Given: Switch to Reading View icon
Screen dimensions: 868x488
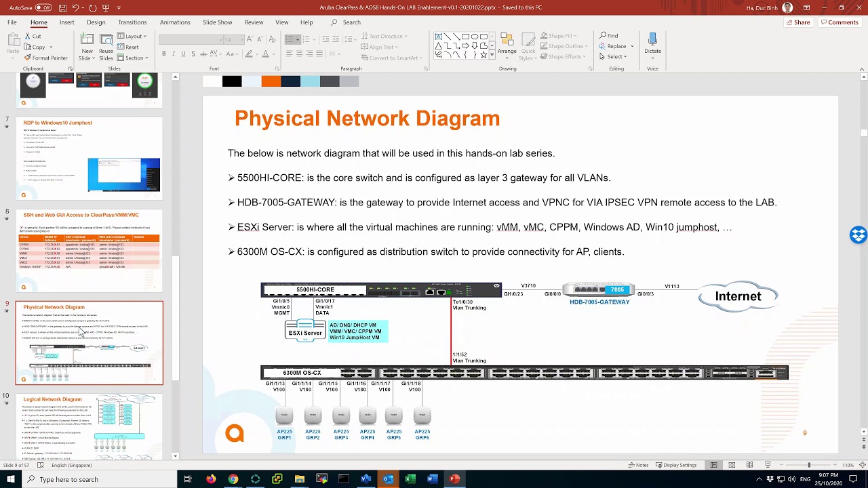Looking at the screenshot, I should [749, 465].
